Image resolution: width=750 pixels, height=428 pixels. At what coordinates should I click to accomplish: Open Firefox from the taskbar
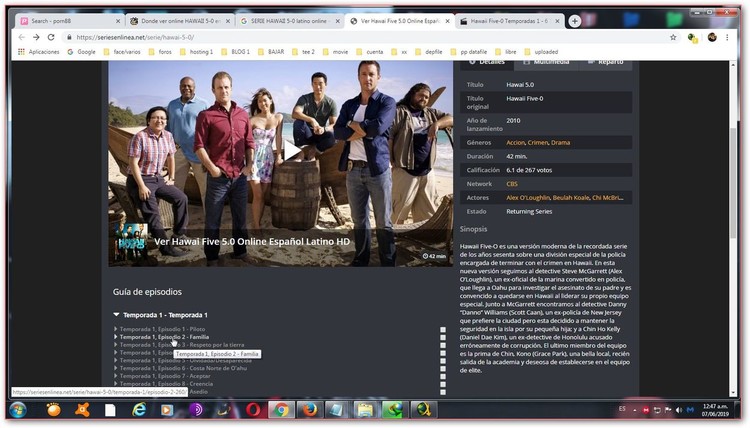pyautogui.click(x=309, y=410)
